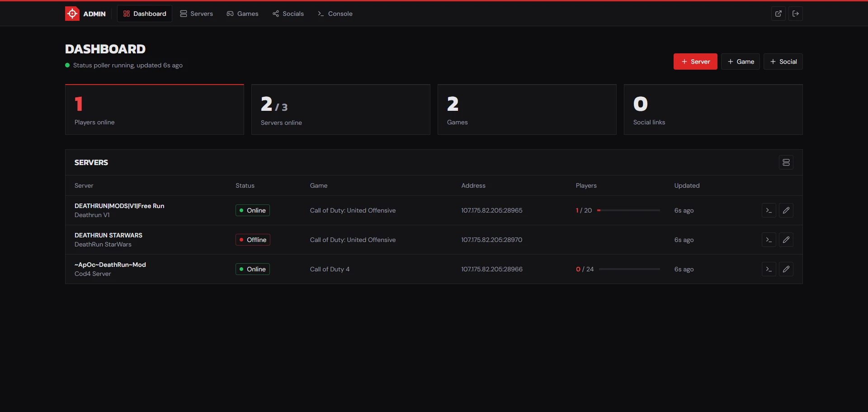This screenshot has width=868, height=412.
Task: Click the 0 / 24 players count
Action: click(585, 269)
